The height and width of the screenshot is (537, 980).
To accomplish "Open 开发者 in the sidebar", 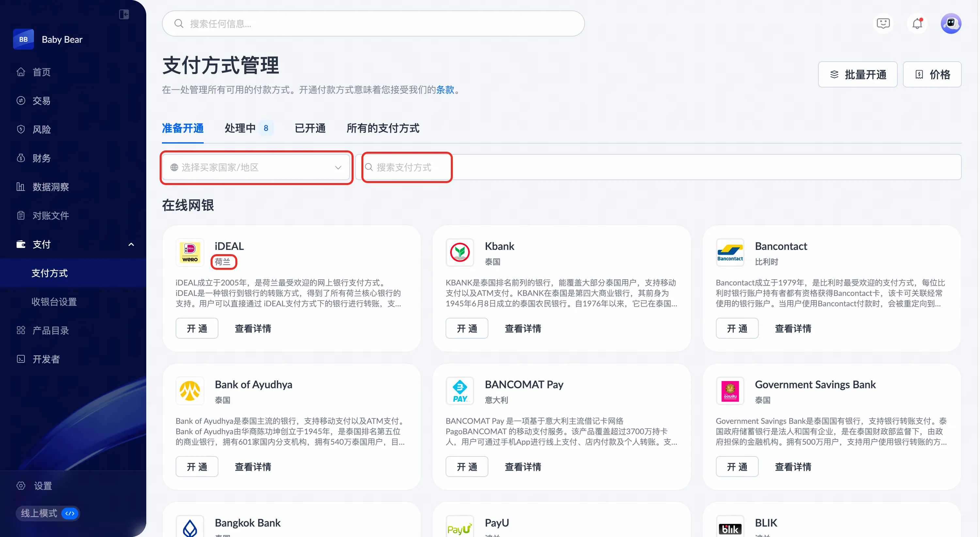I will (x=46, y=359).
